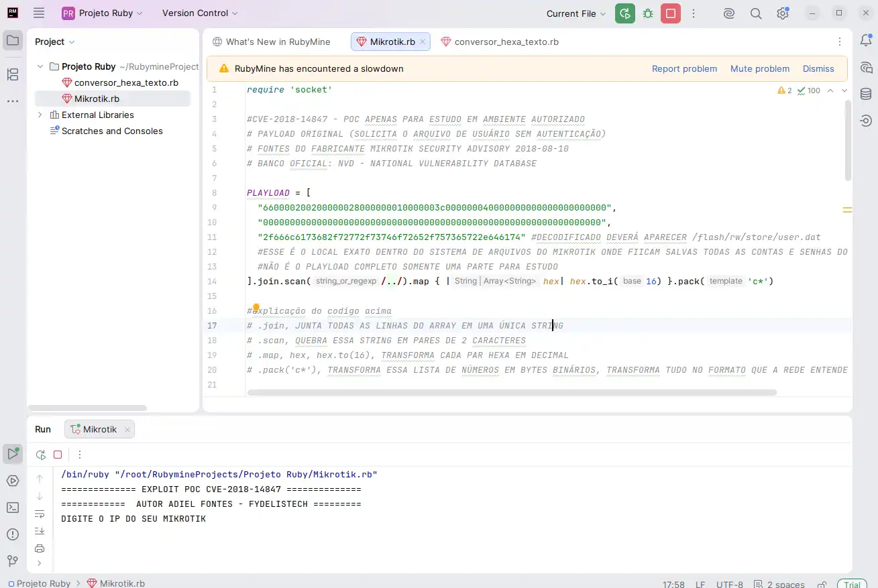Viewport: 878px width, 588px height.
Task: Open the Version Control dropdown
Action: click(x=200, y=13)
